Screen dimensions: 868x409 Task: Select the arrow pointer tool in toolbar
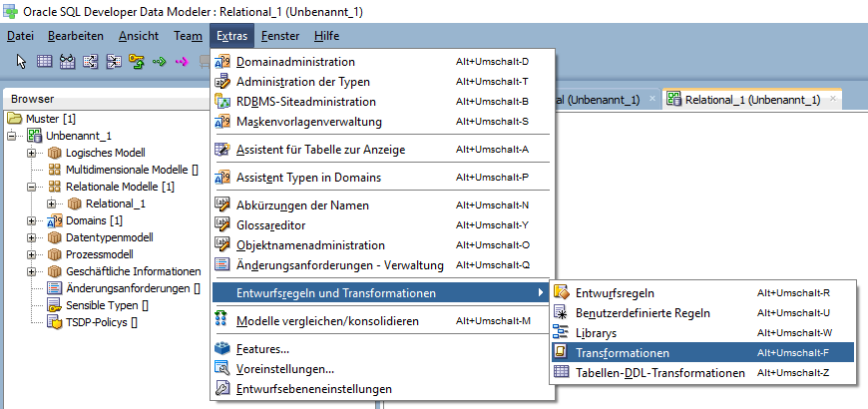point(22,62)
